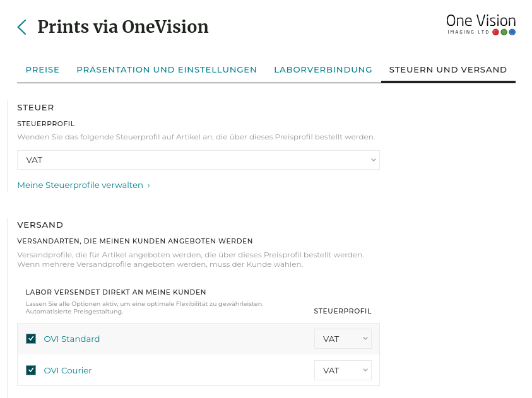Open the Präsentation und Einstellungen tab
The height and width of the screenshot is (398, 532).
167,69
